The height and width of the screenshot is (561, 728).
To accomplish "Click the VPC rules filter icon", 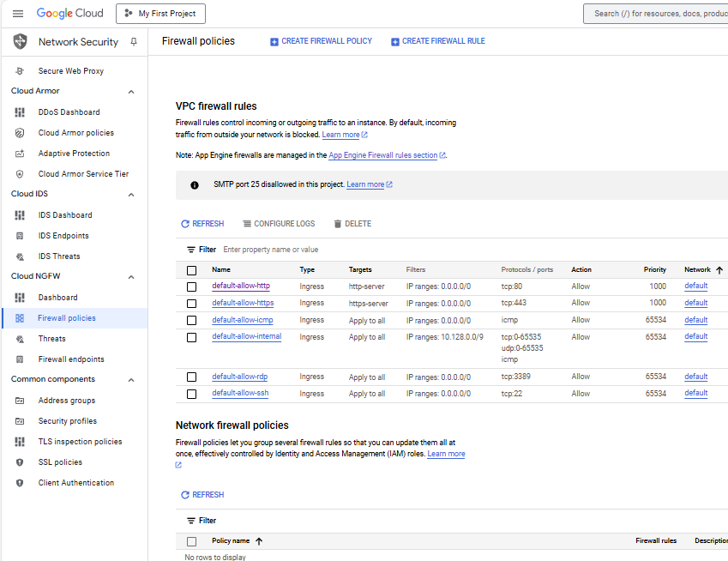I will (x=191, y=250).
